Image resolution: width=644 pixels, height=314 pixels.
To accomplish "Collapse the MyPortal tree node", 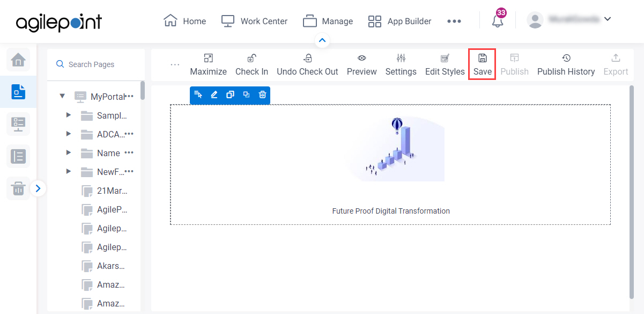I will click(x=62, y=97).
